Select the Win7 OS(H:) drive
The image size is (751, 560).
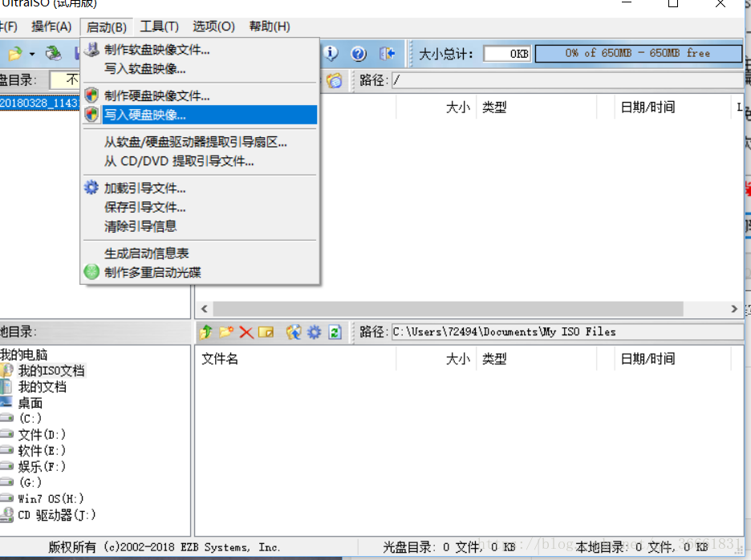tap(51, 499)
